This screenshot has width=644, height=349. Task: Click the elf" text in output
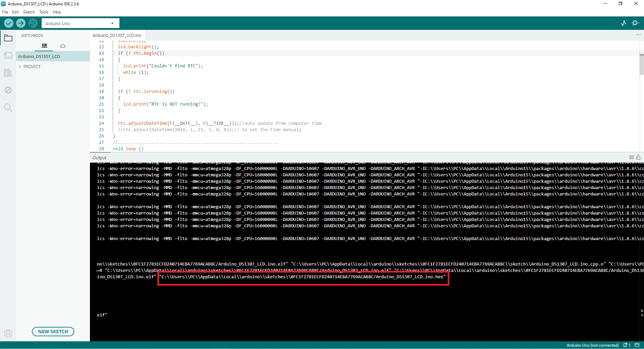[102, 315]
